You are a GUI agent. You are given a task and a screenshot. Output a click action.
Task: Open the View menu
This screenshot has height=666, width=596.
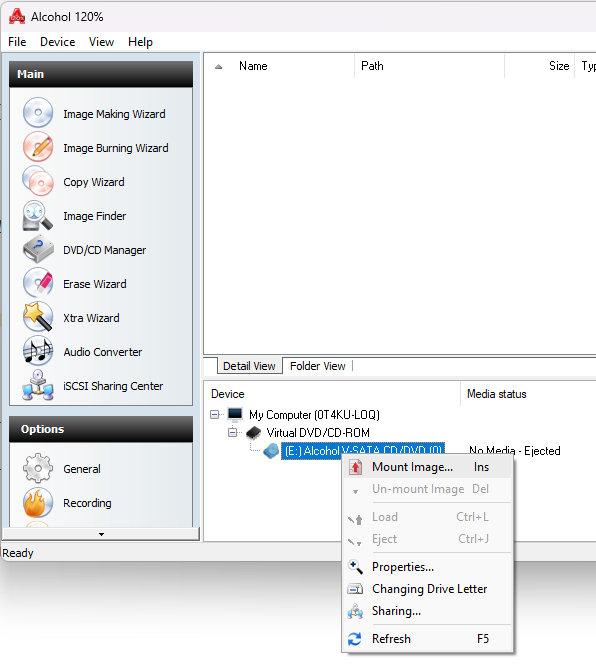pos(102,42)
